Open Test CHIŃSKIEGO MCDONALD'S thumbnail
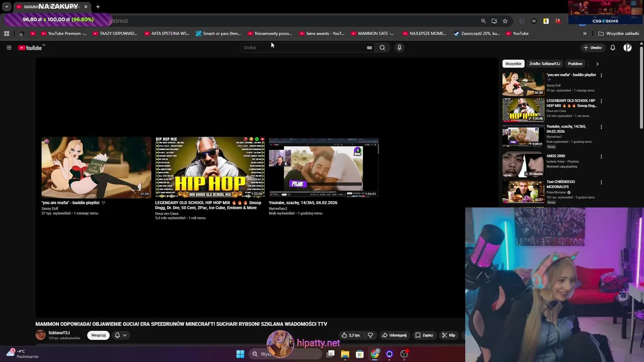 pyautogui.click(x=523, y=191)
